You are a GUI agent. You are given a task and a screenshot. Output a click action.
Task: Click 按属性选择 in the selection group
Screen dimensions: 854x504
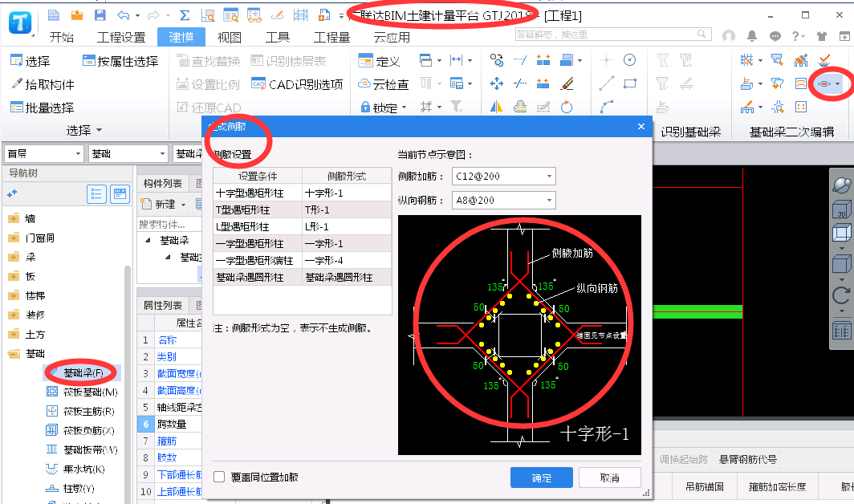[x=120, y=61]
